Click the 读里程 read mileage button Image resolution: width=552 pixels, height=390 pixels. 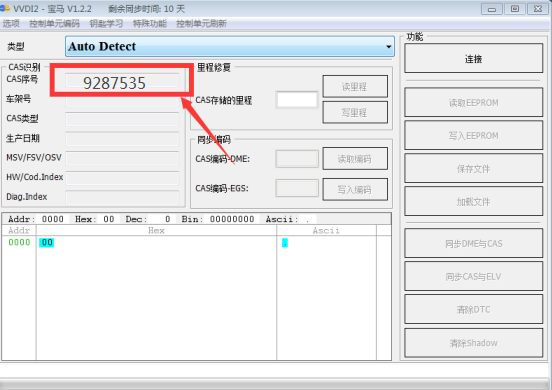355,87
